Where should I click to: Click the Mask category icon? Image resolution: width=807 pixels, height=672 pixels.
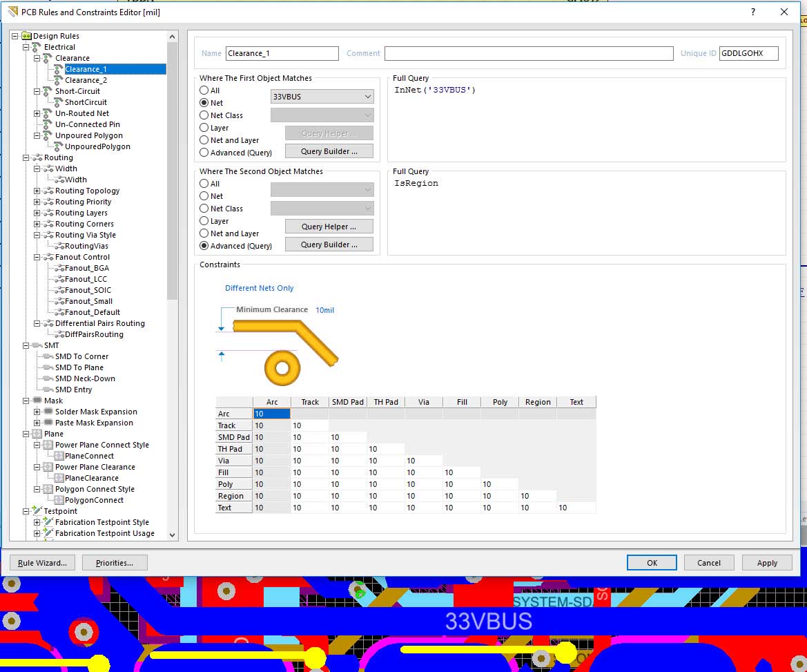[37, 401]
